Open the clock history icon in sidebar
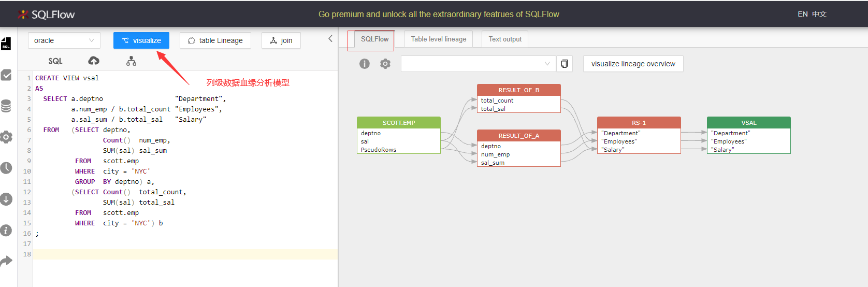This screenshot has height=287, width=868. pyautogui.click(x=6, y=168)
